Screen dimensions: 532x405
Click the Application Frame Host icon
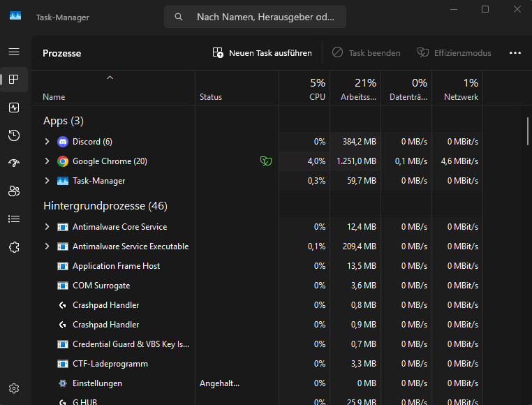click(x=63, y=266)
